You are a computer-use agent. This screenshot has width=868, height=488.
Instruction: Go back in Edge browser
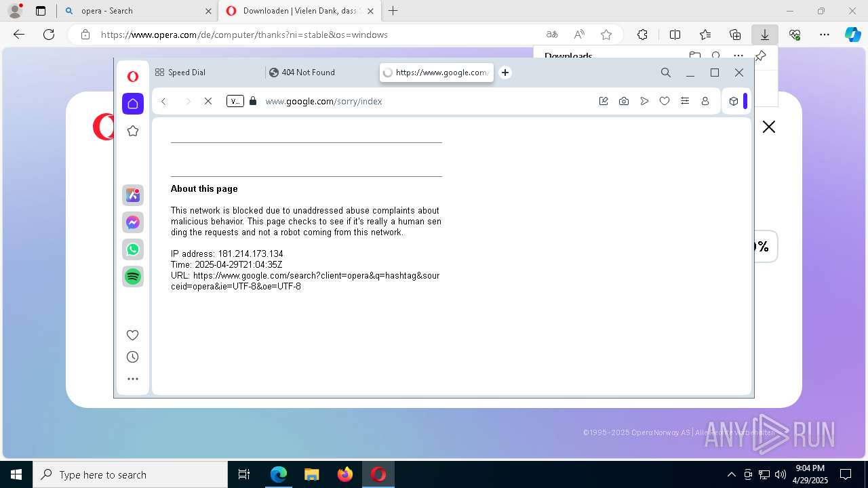[19, 35]
